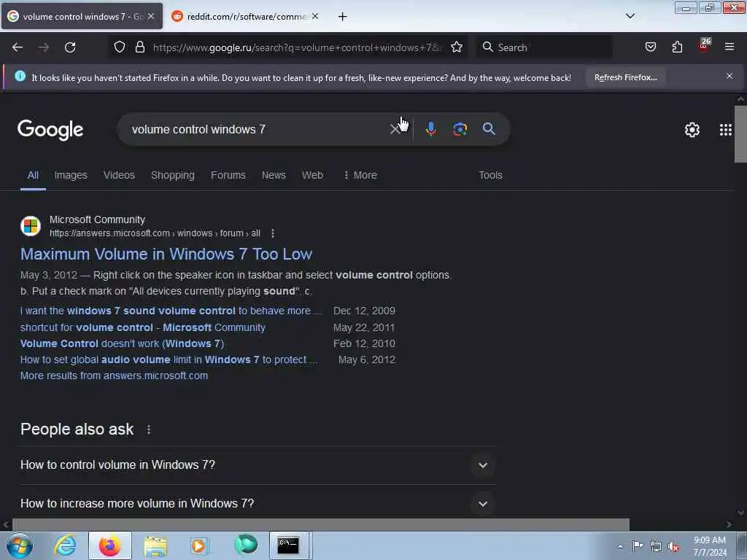This screenshot has width=747, height=560.
Task: Open Google quick settings gear
Action: 692,130
